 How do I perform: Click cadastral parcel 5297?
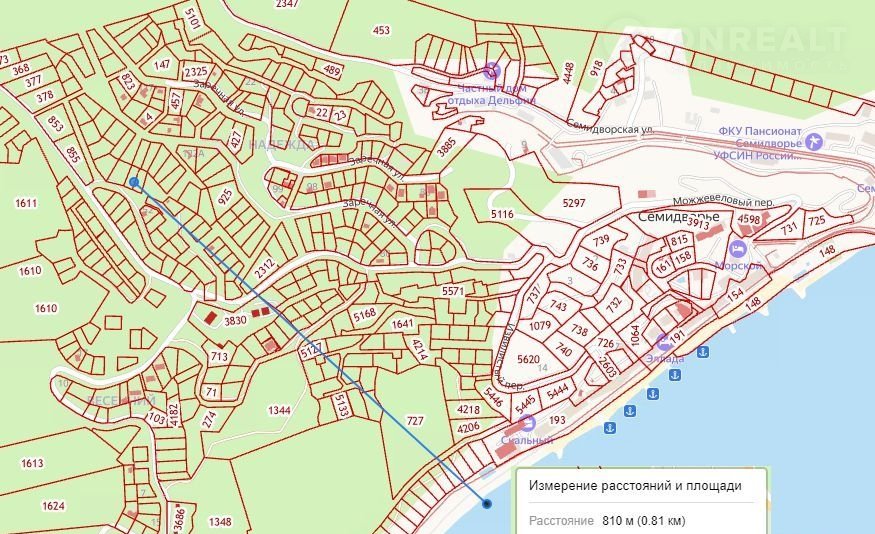pos(574,203)
